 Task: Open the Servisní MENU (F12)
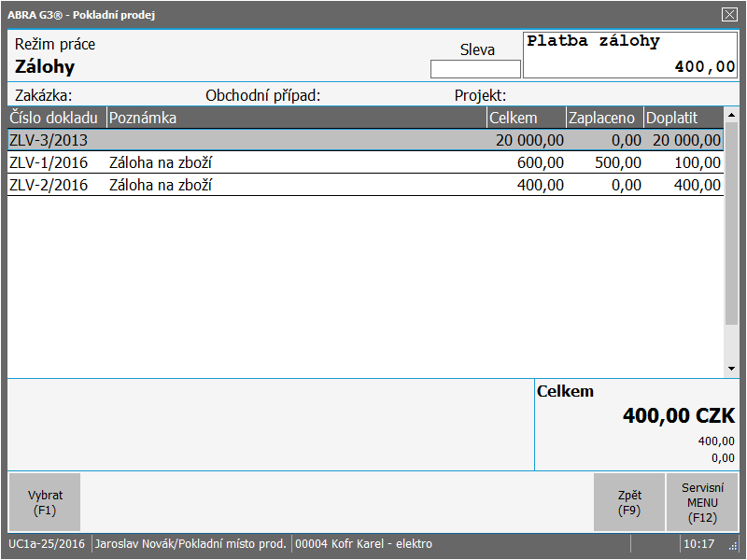tap(702, 502)
